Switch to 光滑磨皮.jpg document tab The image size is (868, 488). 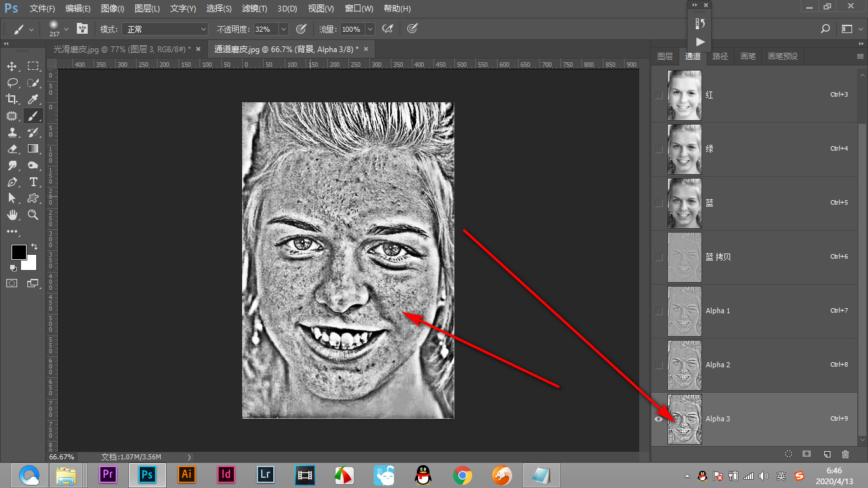122,49
